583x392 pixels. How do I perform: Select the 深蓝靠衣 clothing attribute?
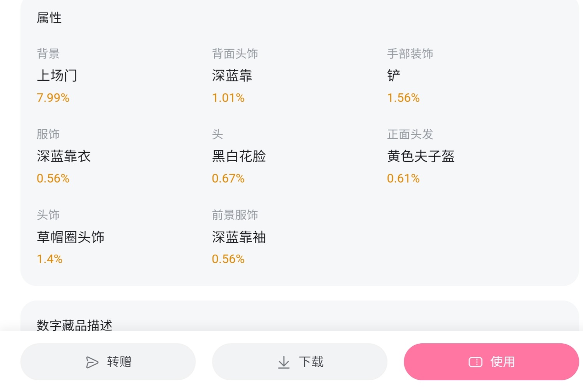click(x=64, y=156)
